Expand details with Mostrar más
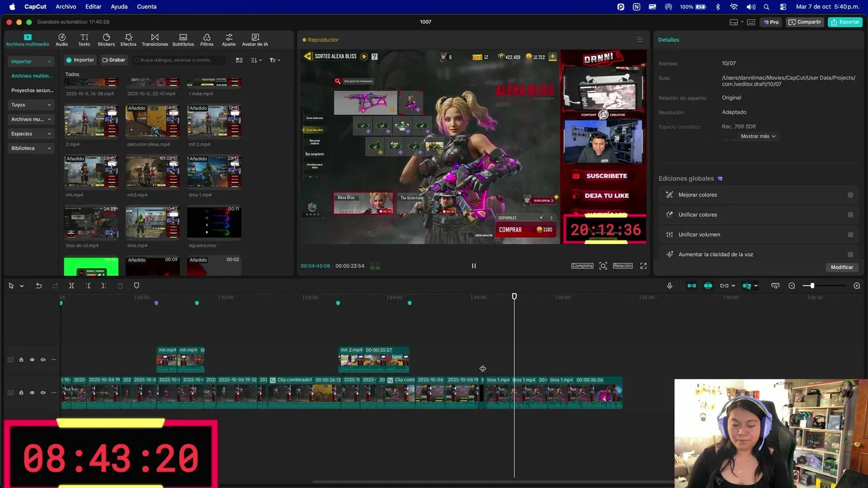This screenshot has width=868, height=488. pyautogui.click(x=758, y=136)
